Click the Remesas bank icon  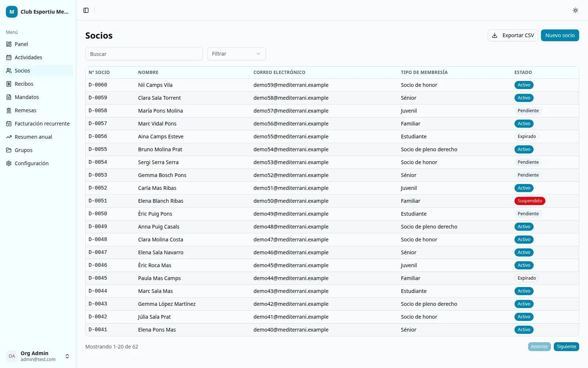click(9, 110)
